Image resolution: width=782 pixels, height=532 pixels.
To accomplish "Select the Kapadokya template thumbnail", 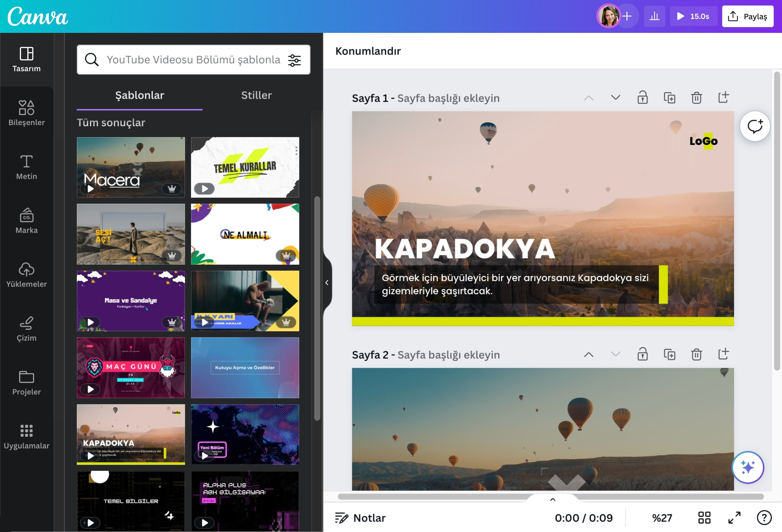I will point(131,434).
